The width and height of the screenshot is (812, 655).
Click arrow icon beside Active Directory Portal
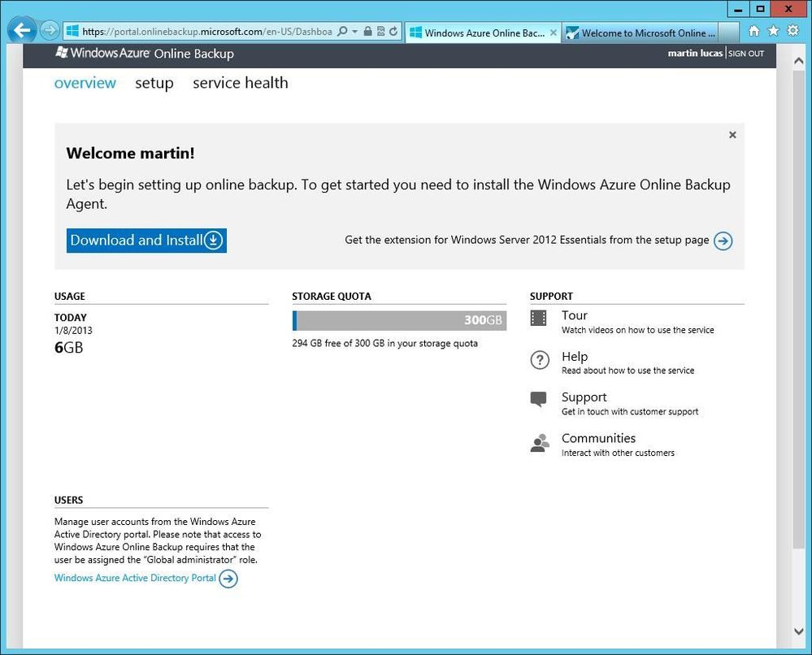pos(228,579)
